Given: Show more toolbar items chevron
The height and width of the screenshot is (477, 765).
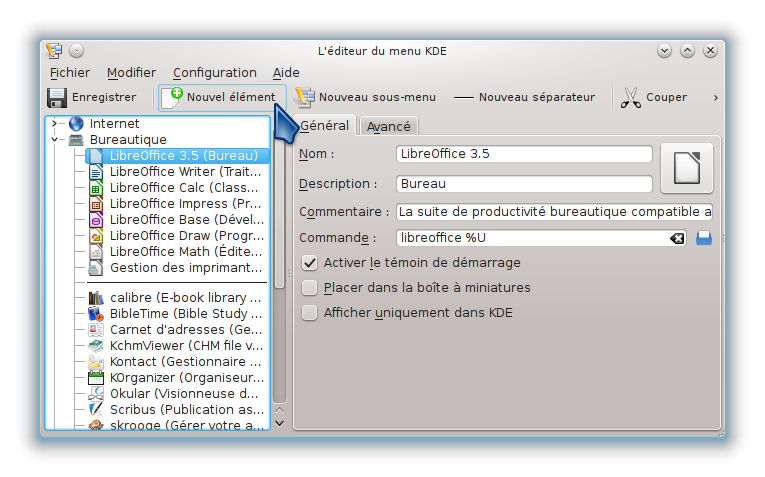Looking at the screenshot, I should point(716,98).
